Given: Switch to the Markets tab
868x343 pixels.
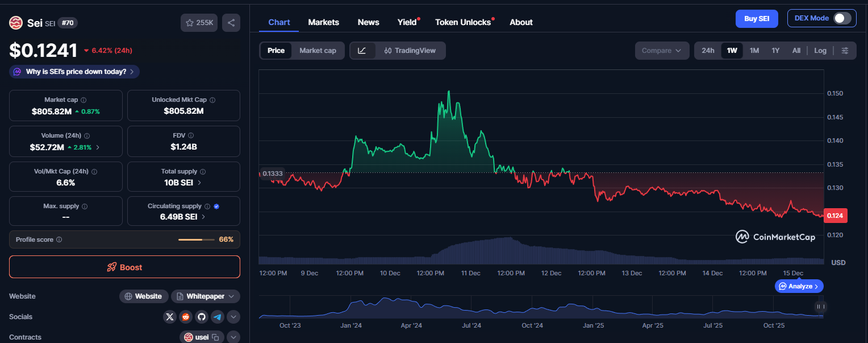Looking at the screenshot, I should (323, 22).
